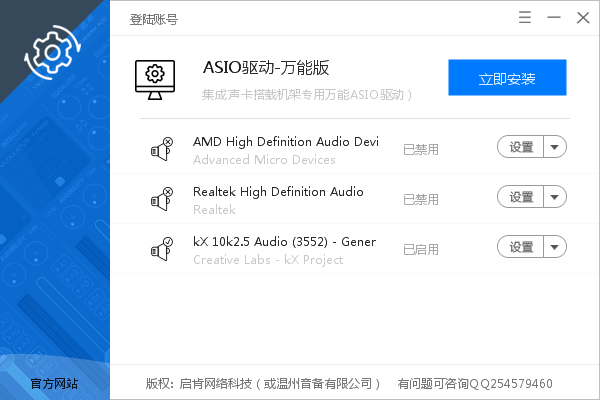Click the kX 10k2.5 audio speaker icon
The image size is (600, 400).
(x=161, y=250)
